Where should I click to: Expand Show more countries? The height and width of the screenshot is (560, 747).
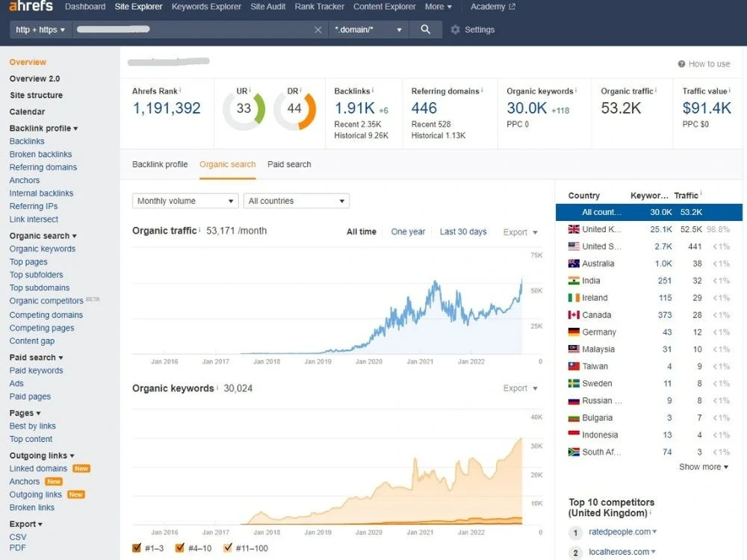coord(704,467)
